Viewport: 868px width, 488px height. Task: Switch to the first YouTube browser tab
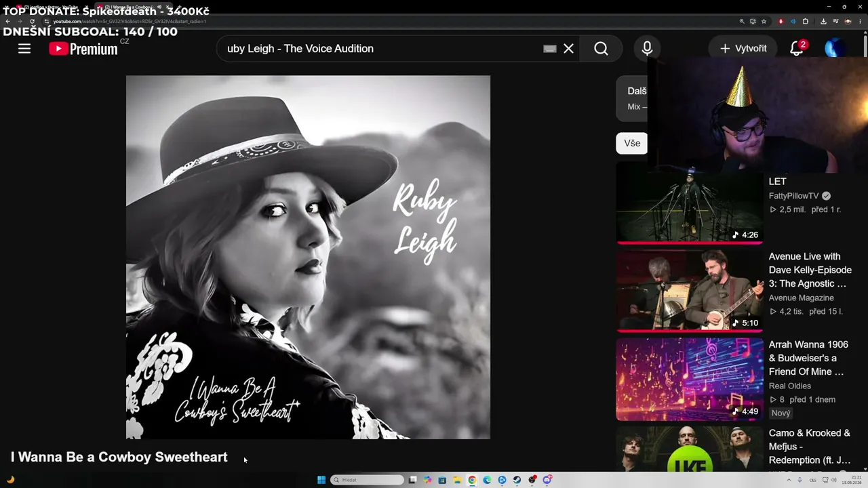click(x=51, y=7)
